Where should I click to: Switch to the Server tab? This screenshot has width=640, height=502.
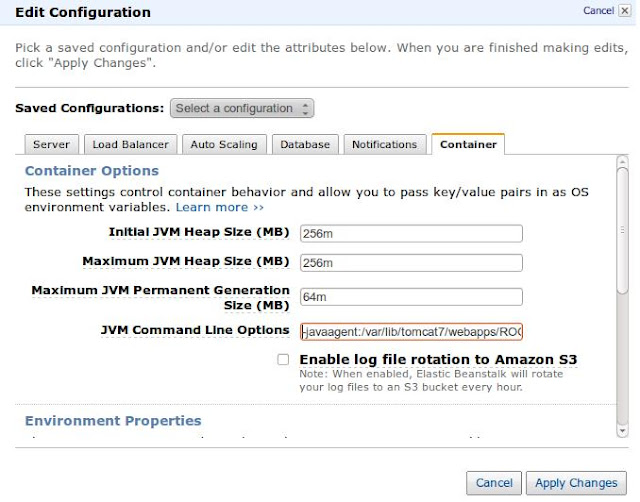[x=51, y=145]
